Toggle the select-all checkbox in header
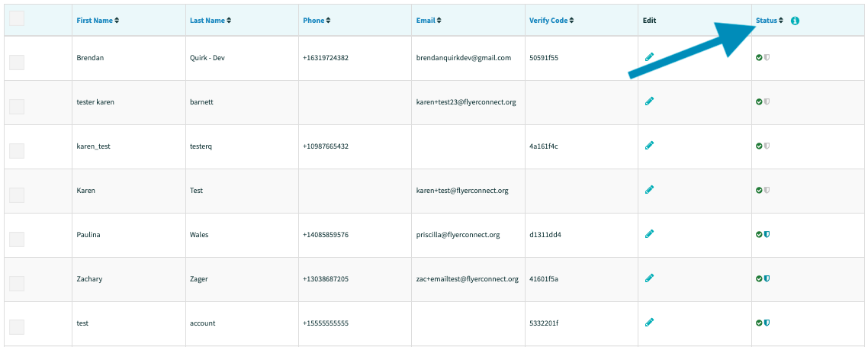The width and height of the screenshot is (868, 347). tap(17, 19)
